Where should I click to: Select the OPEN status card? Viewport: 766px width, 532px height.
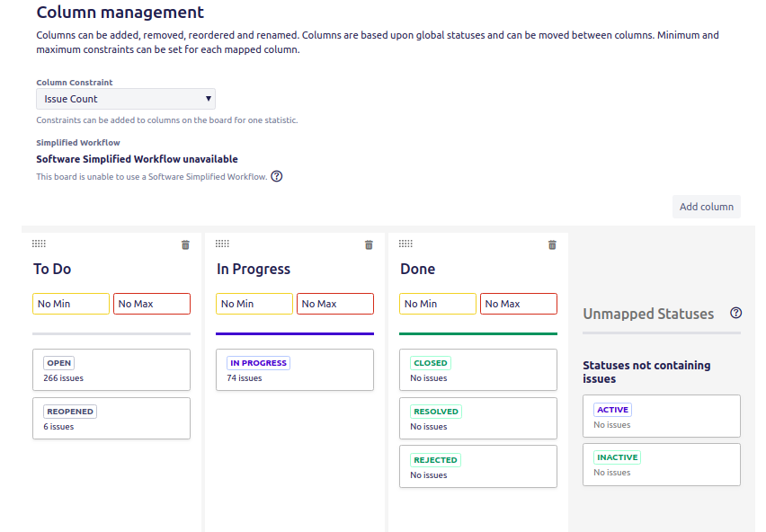[111, 370]
